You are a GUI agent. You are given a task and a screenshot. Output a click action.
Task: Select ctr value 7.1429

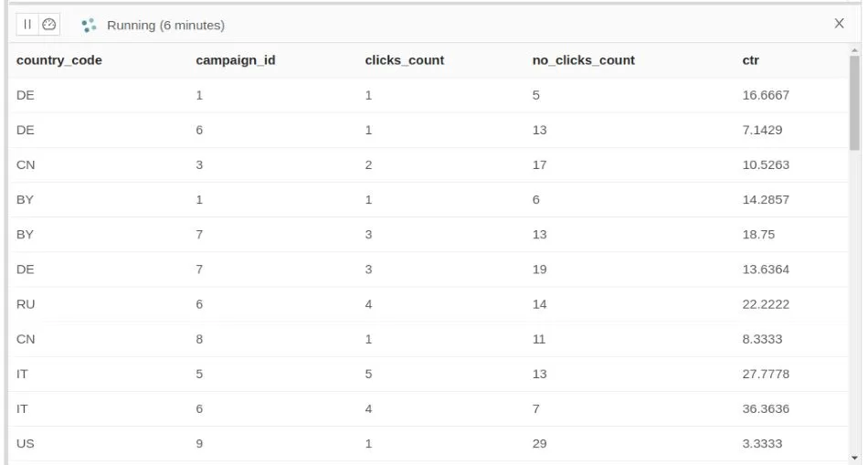coord(762,130)
